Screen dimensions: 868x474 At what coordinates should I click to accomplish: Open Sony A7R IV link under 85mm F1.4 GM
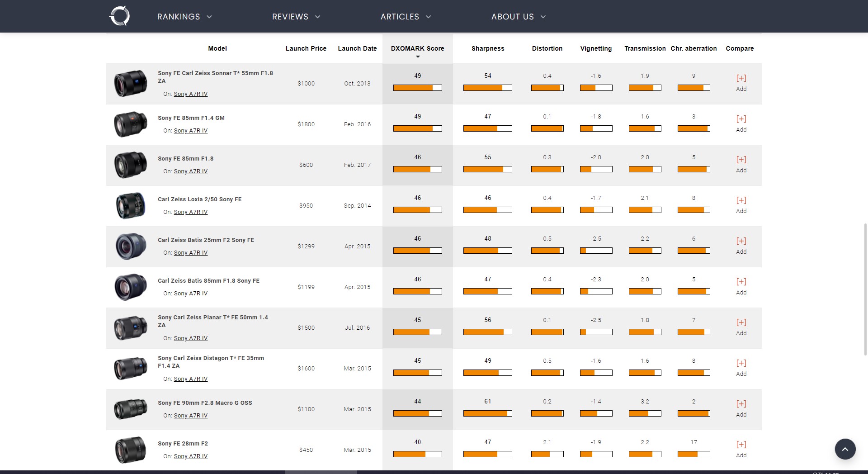[191, 131]
